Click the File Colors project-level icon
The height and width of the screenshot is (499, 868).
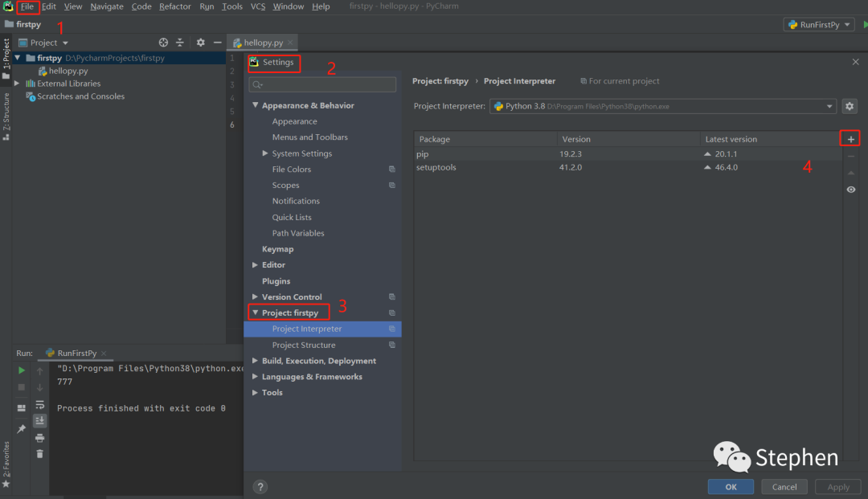click(x=392, y=170)
